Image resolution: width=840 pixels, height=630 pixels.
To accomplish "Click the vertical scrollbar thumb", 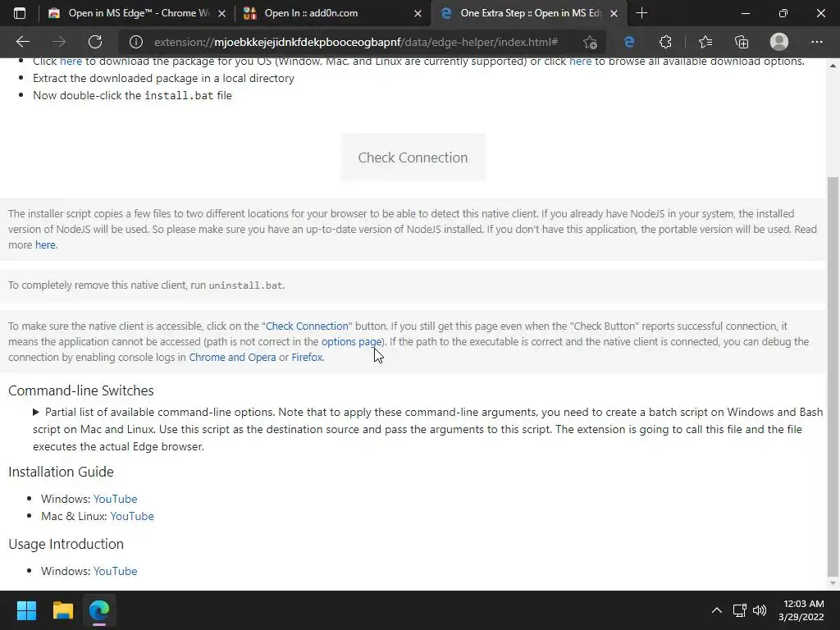I will click(833, 376).
